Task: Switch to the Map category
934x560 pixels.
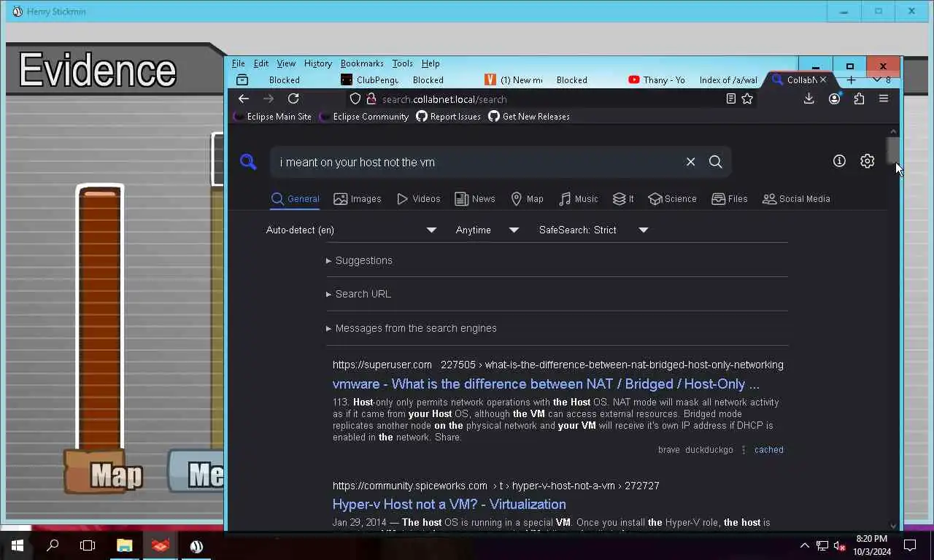Action: coord(527,198)
